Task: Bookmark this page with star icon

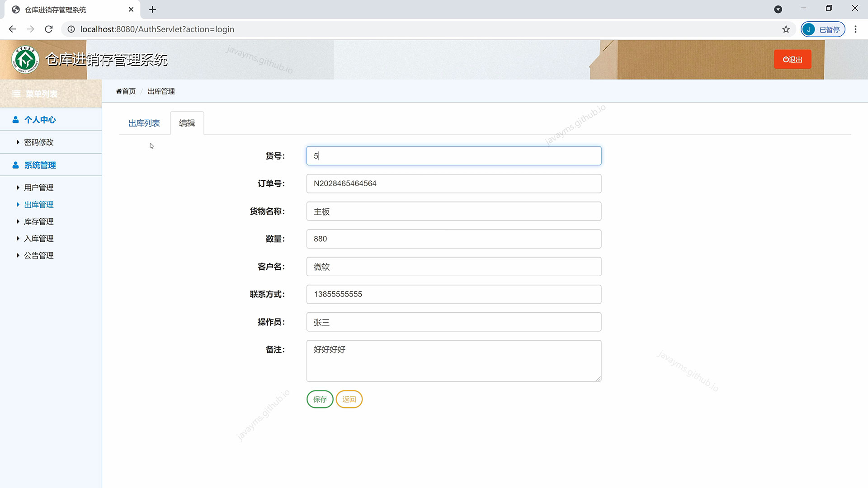Action: tap(786, 29)
